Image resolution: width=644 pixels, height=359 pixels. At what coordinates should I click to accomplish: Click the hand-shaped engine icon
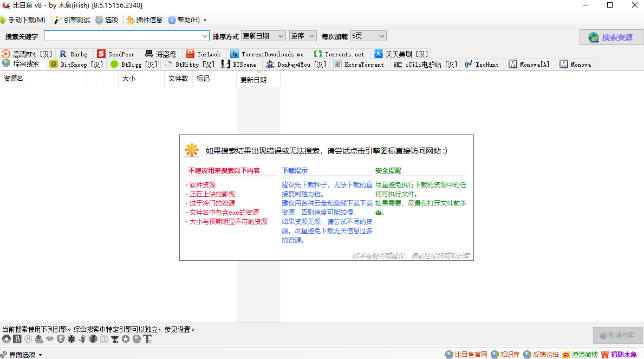point(82,339)
